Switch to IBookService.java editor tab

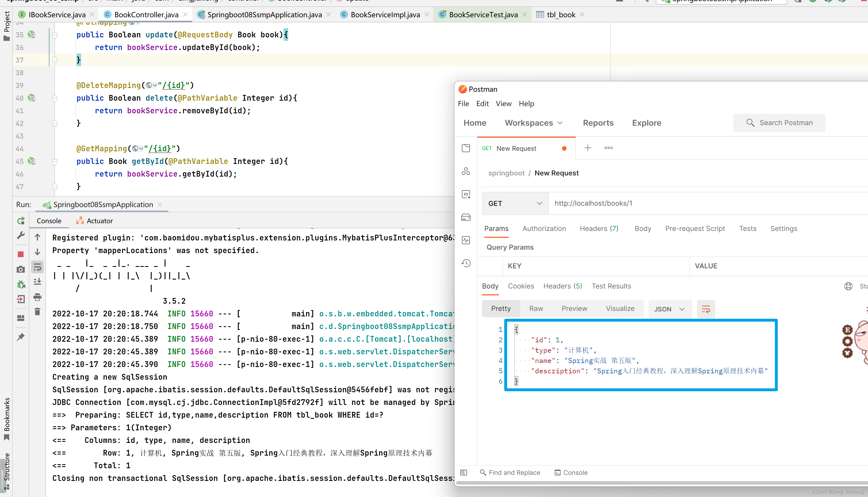pyautogui.click(x=57, y=15)
